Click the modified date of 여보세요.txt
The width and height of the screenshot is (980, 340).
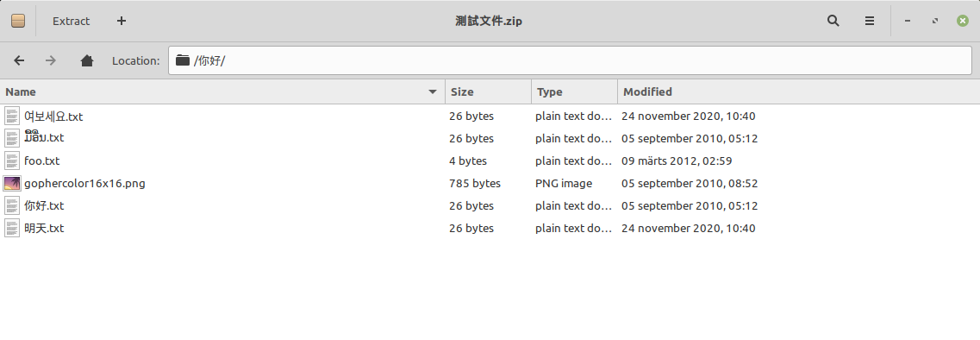tap(688, 116)
